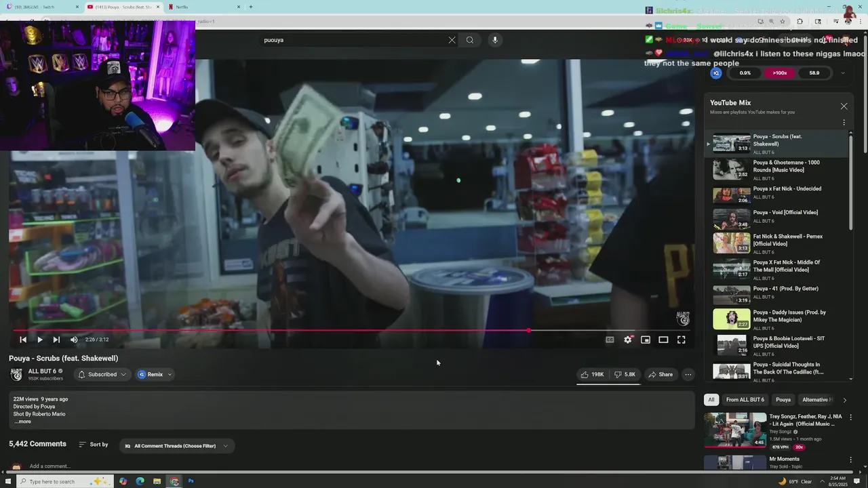Run the search with the magnifier icon
This screenshot has height=488, width=868.
tap(470, 40)
